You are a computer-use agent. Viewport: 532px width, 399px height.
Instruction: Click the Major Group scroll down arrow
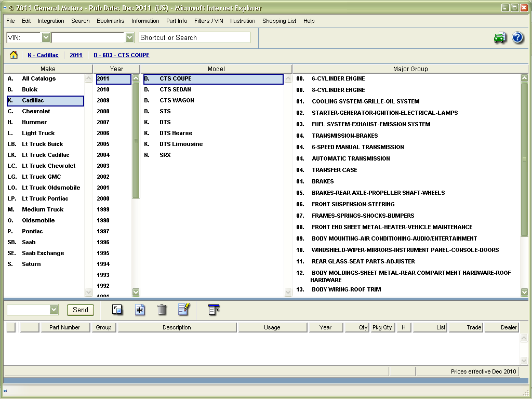pyautogui.click(x=524, y=292)
